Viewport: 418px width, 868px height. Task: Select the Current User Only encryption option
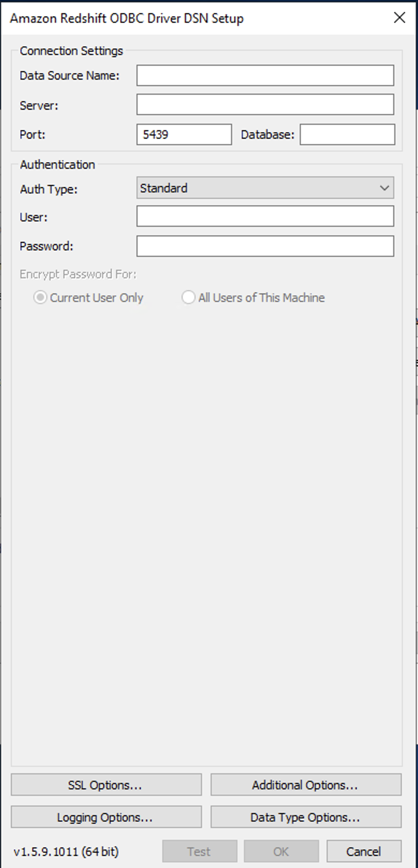point(39,297)
